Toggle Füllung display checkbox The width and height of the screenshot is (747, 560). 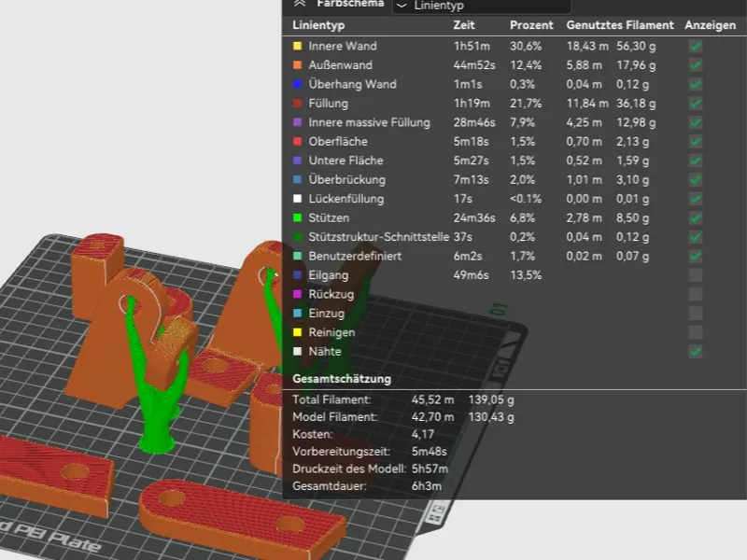695,104
